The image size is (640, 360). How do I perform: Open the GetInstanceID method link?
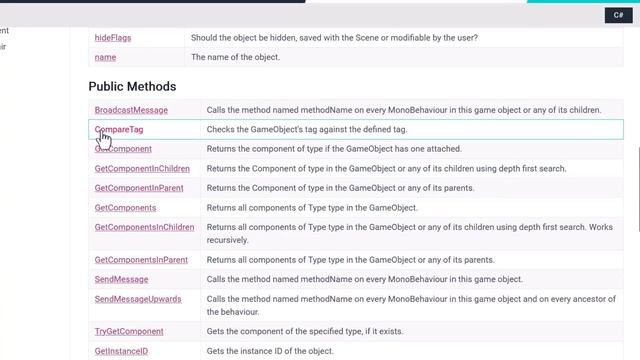click(121, 351)
